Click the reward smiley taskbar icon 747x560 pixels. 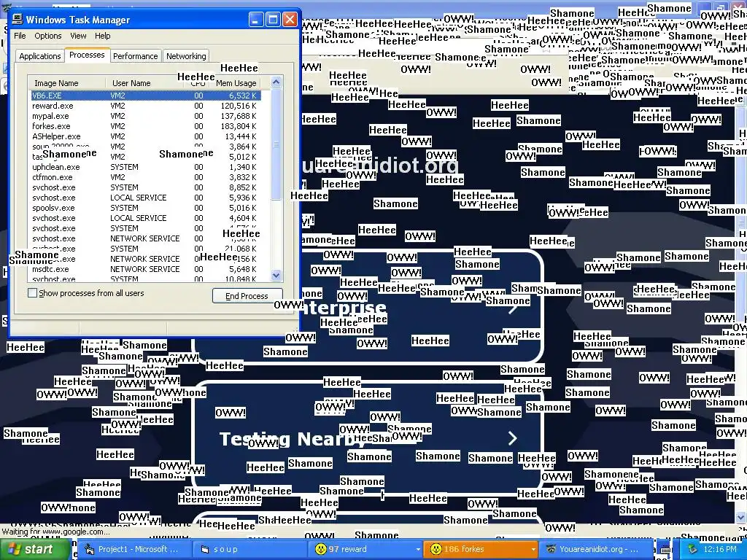click(321, 549)
